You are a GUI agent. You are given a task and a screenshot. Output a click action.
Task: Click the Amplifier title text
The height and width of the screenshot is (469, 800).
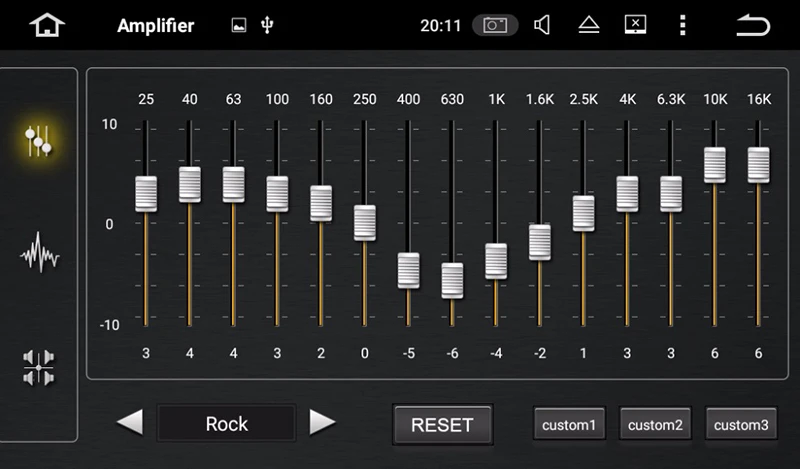coord(156,26)
